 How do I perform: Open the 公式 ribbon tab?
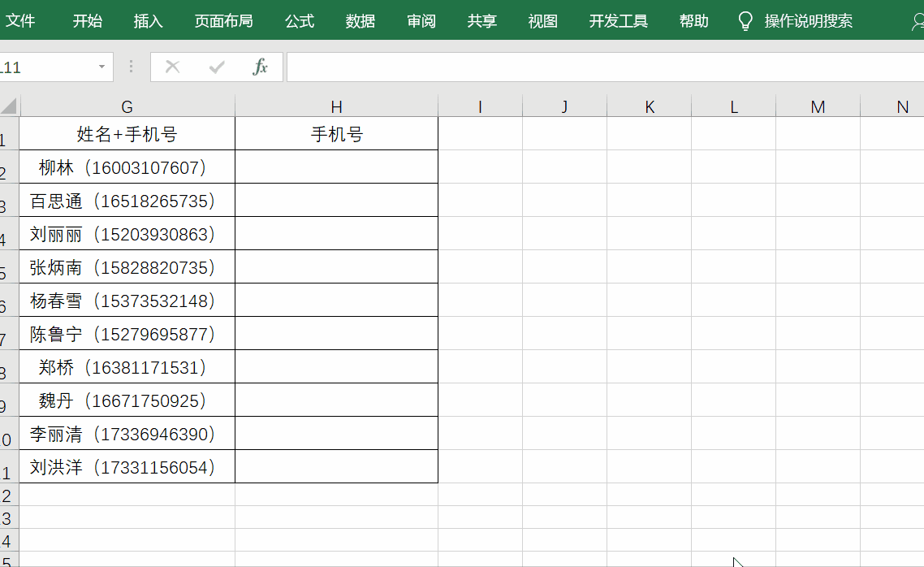pyautogui.click(x=300, y=21)
